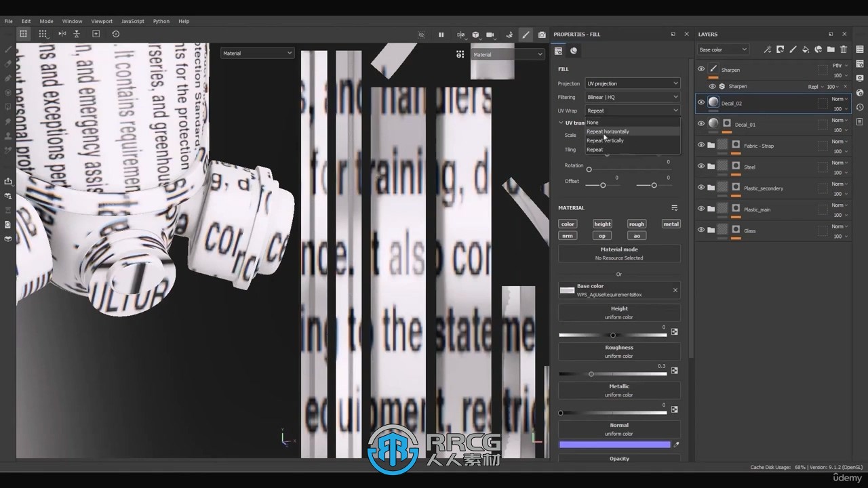Screen dimensions: 868x488
Task: Adjust the Height slider
Action: tap(612, 335)
